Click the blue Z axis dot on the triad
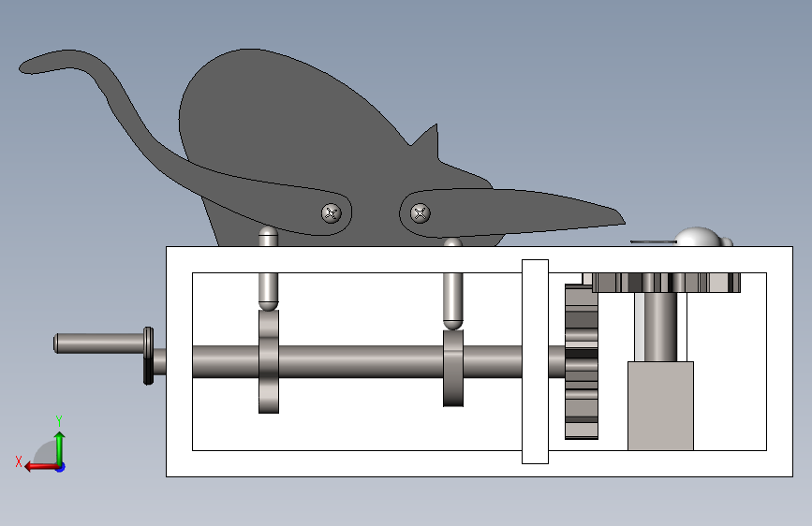 (61, 467)
